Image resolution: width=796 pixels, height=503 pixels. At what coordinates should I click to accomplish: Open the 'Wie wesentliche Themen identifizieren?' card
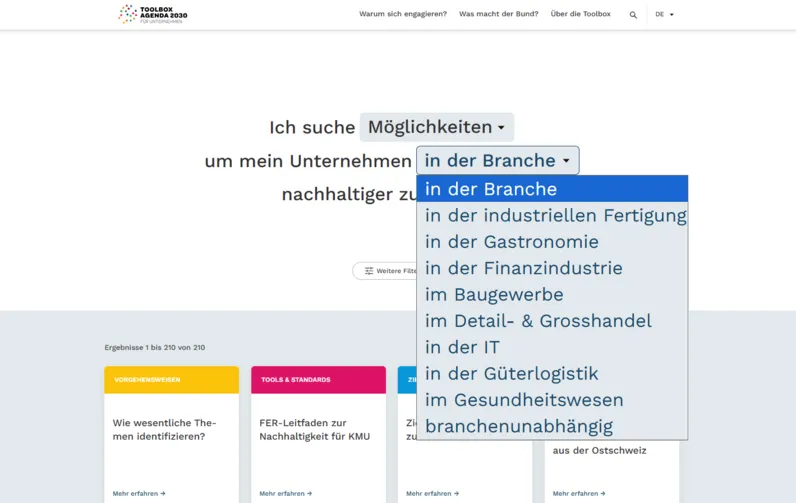[x=165, y=429]
